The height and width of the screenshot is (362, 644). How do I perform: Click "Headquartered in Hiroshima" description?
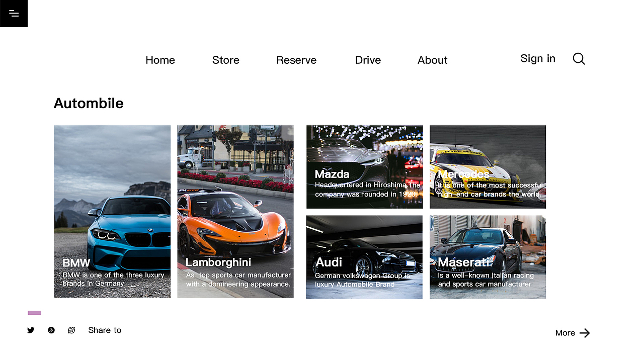tap(361, 185)
